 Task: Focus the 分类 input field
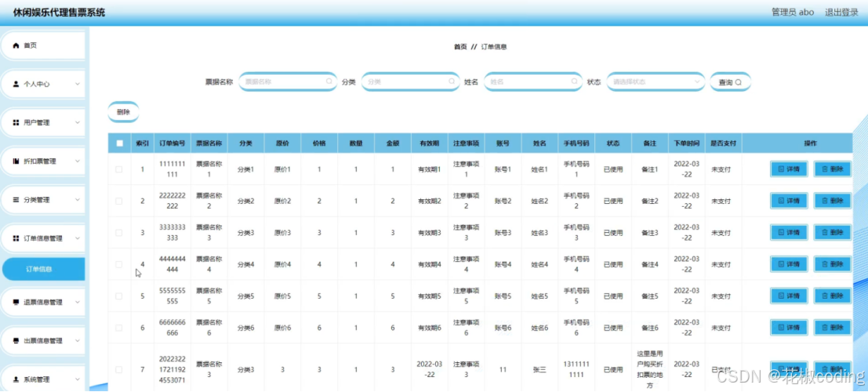click(411, 82)
